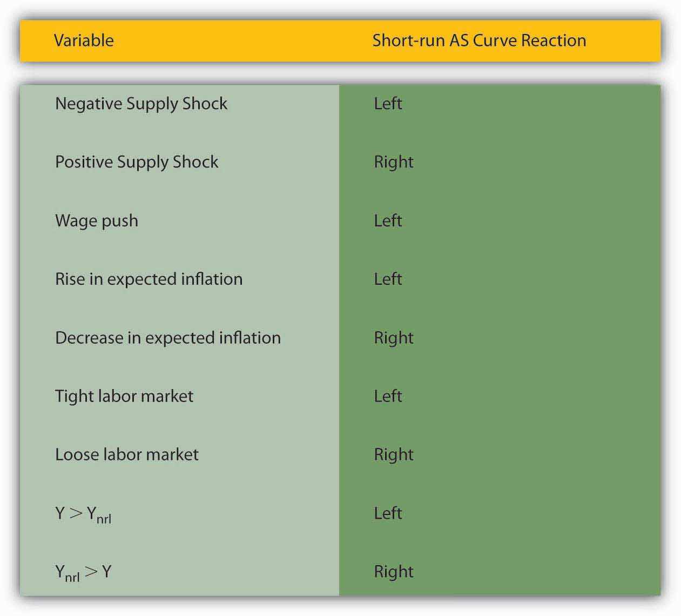Image resolution: width=681 pixels, height=616 pixels.
Task: Click "Left" beside Negative Supply Shock
Action: [388, 103]
